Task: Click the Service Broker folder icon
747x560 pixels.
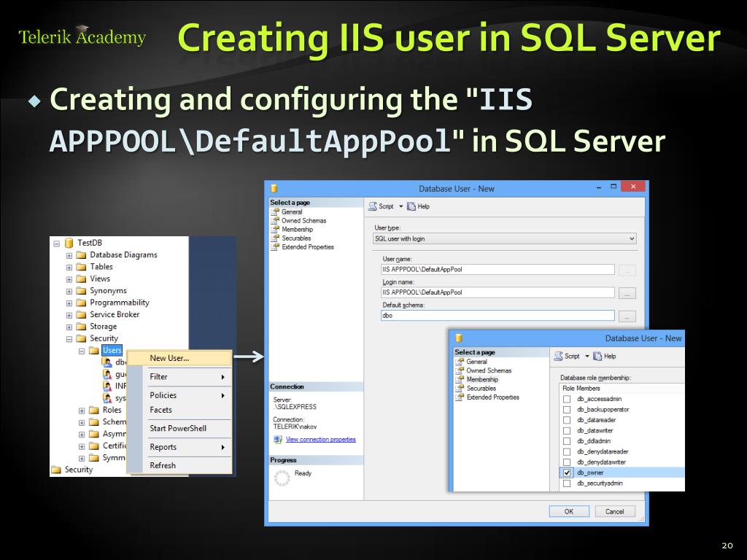Action: pos(82,314)
